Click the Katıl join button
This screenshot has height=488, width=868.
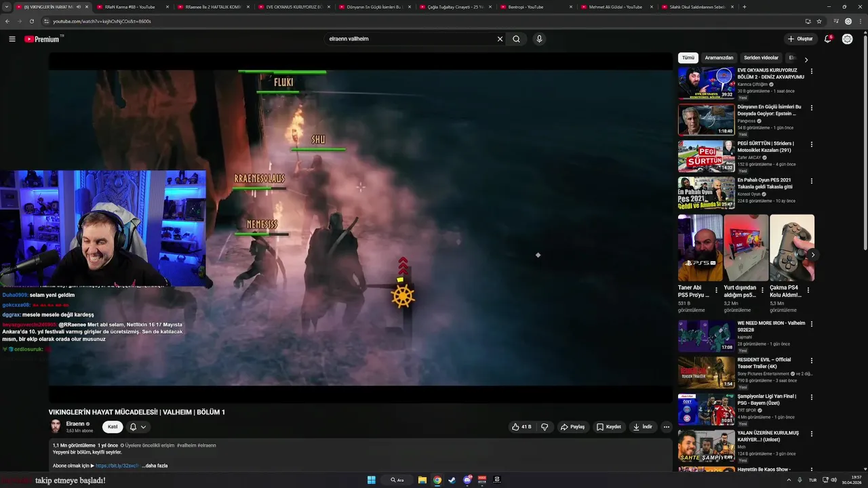113,427
